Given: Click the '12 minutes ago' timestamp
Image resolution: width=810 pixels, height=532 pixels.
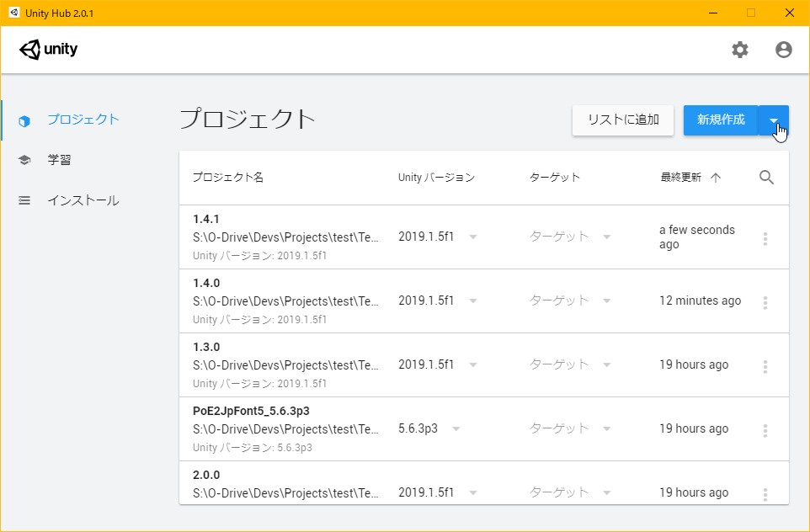Looking at the screenshot, I should (x=700, y=301).
